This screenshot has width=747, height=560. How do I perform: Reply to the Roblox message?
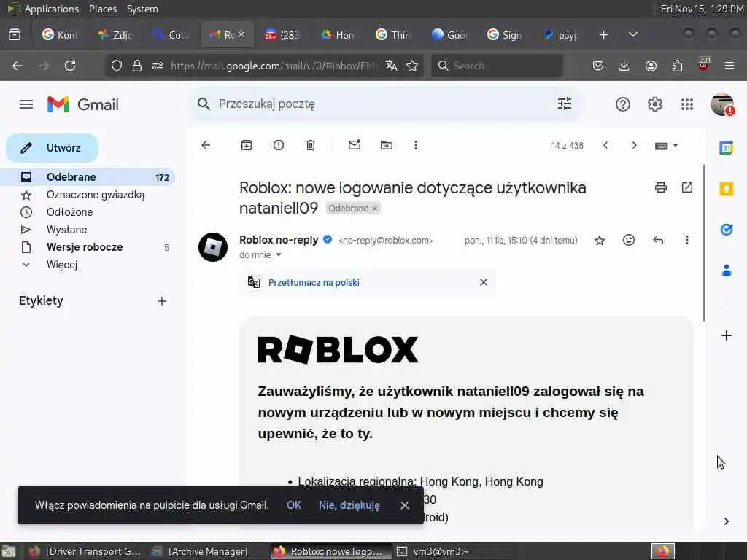tap(658, 241)
